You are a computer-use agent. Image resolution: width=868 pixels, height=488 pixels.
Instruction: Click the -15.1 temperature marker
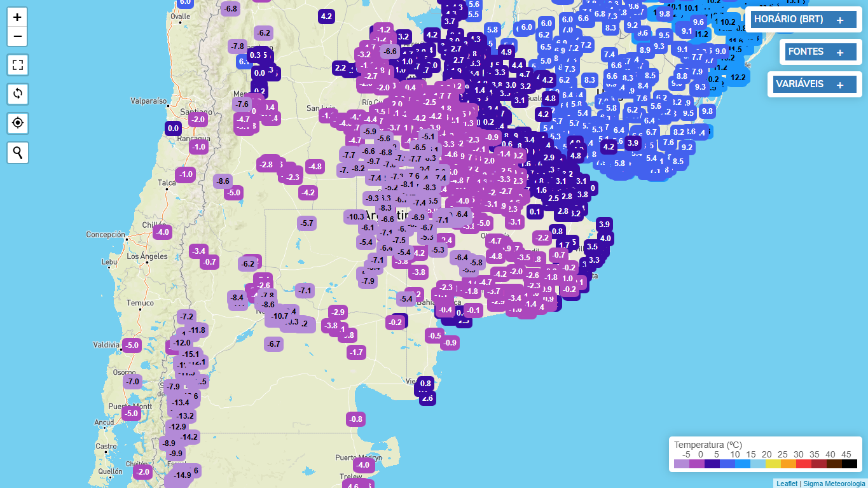tap(191, 354)
